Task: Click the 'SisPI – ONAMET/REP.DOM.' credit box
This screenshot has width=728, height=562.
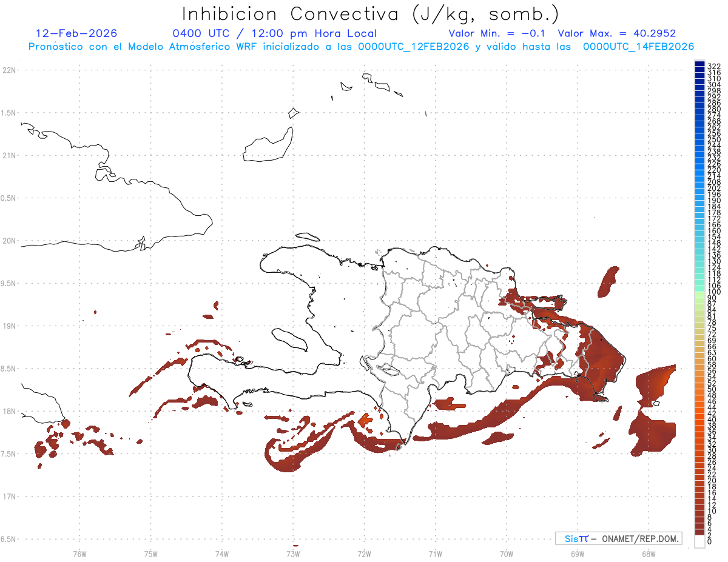Action: pos(619,538)
